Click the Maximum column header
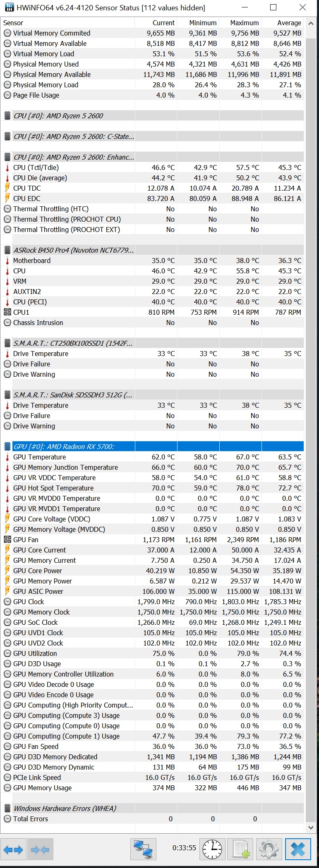This screenshot has width=319, height=868. (240, 23)
